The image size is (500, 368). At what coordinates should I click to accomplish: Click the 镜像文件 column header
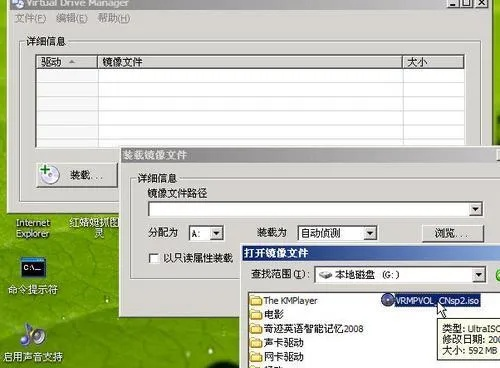click(x=250, y=62)
